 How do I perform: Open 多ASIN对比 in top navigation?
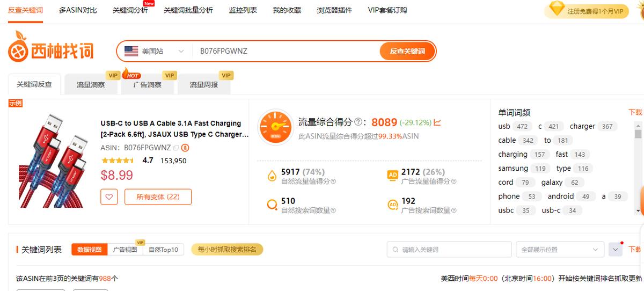point(78,10)
